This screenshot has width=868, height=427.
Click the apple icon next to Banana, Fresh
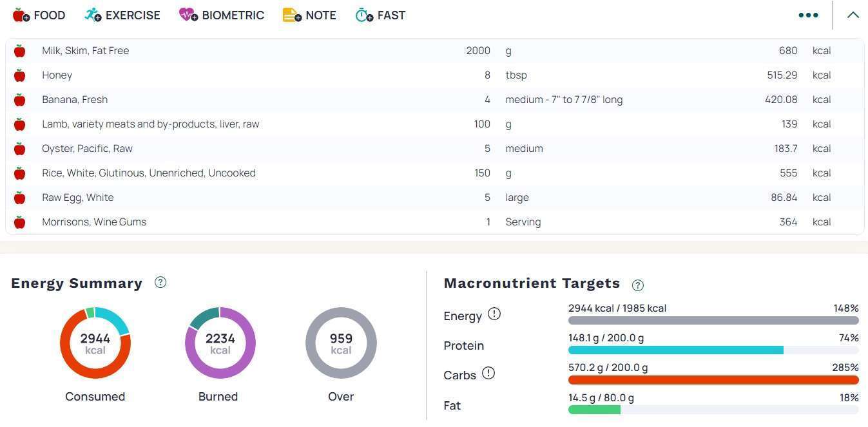20,100
